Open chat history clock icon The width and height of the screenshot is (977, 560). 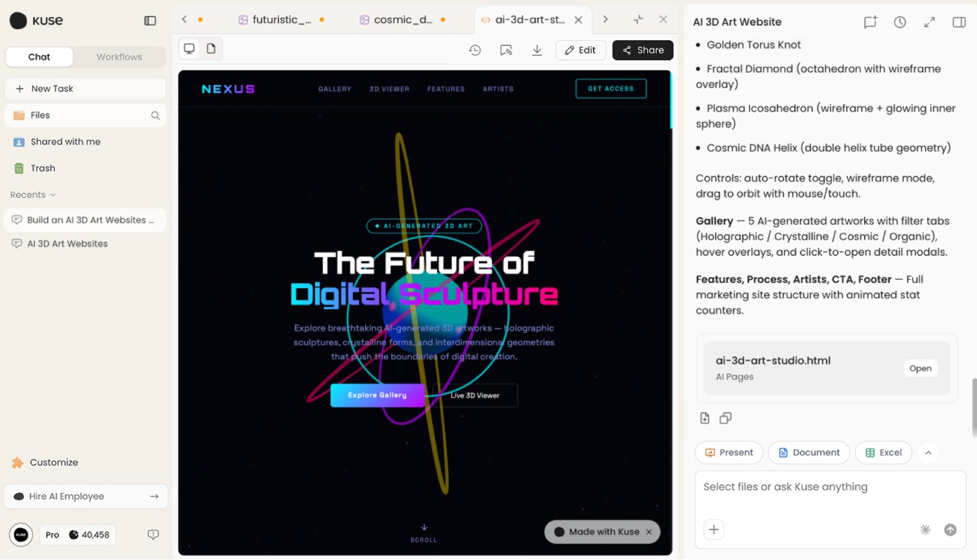pyautogui.click(x=900, y=22)
